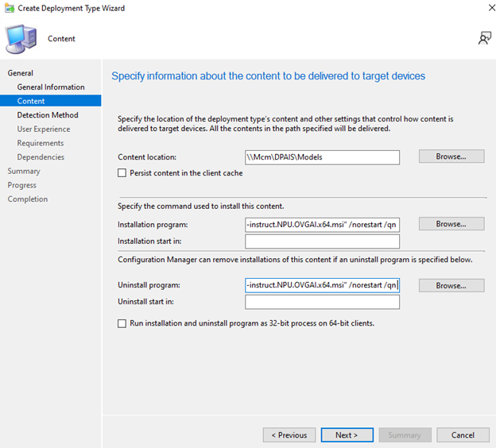Click the greyed-out Summary button
The image size is (496, 448).
tap(405, 435)
